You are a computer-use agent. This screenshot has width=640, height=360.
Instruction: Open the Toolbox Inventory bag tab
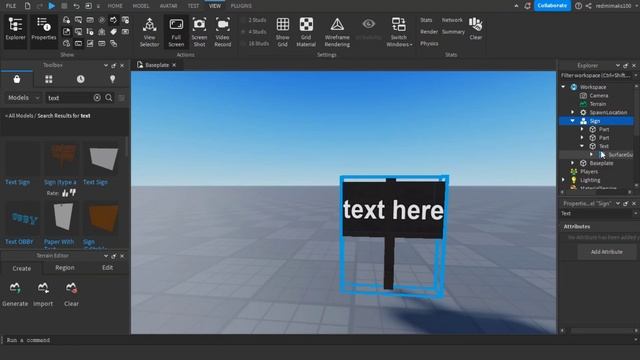pos(17,79)
